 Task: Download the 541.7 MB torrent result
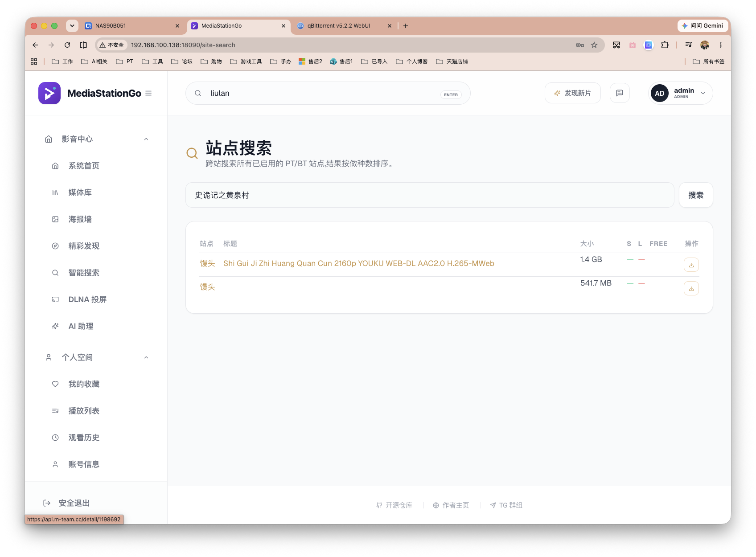691,288
